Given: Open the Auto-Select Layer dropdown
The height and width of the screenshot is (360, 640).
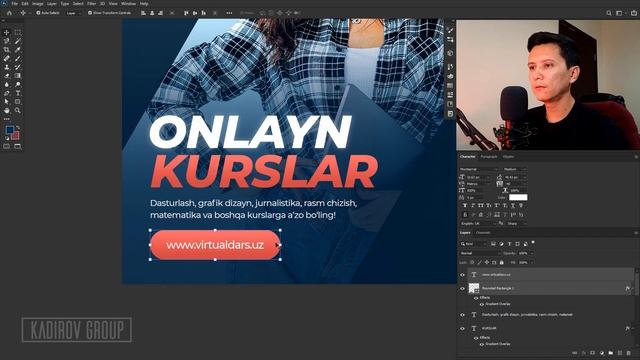Looking at the screenshot, I should point(73,13).
